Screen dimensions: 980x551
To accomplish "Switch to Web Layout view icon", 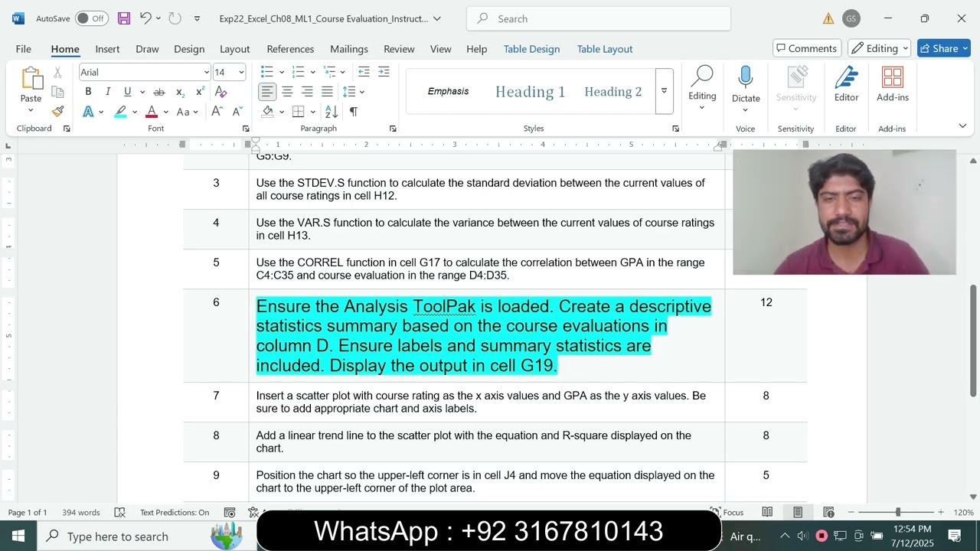I will tap(828, 512).
